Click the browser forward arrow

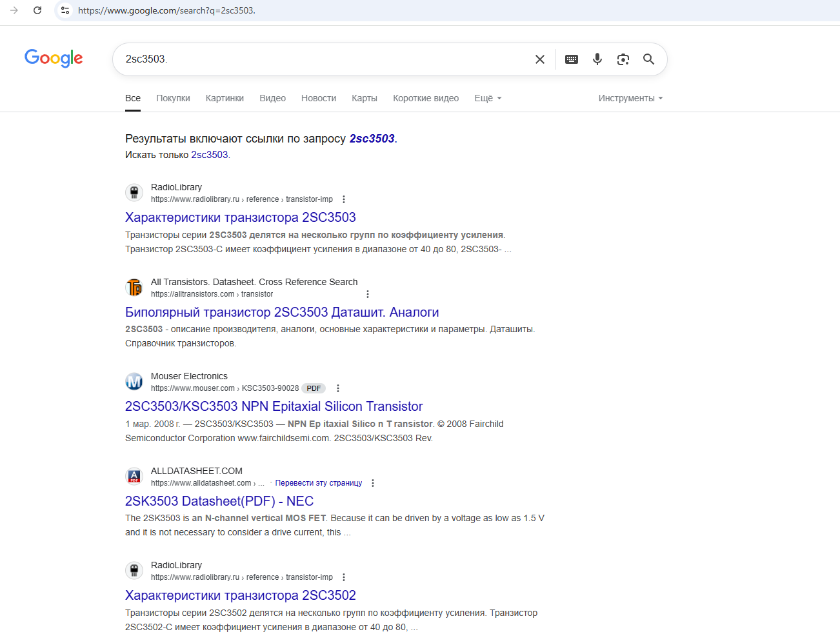[x=14, y=10]
